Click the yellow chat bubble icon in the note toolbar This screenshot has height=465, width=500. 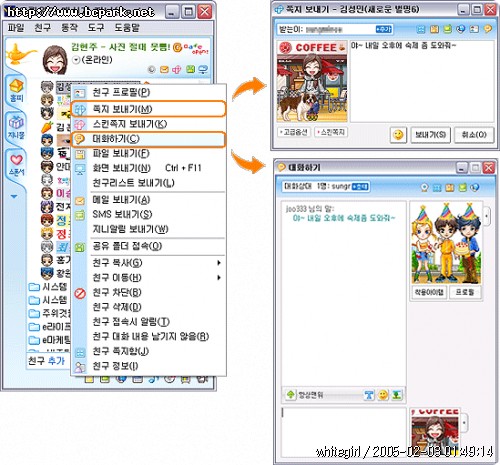[487, 29]
